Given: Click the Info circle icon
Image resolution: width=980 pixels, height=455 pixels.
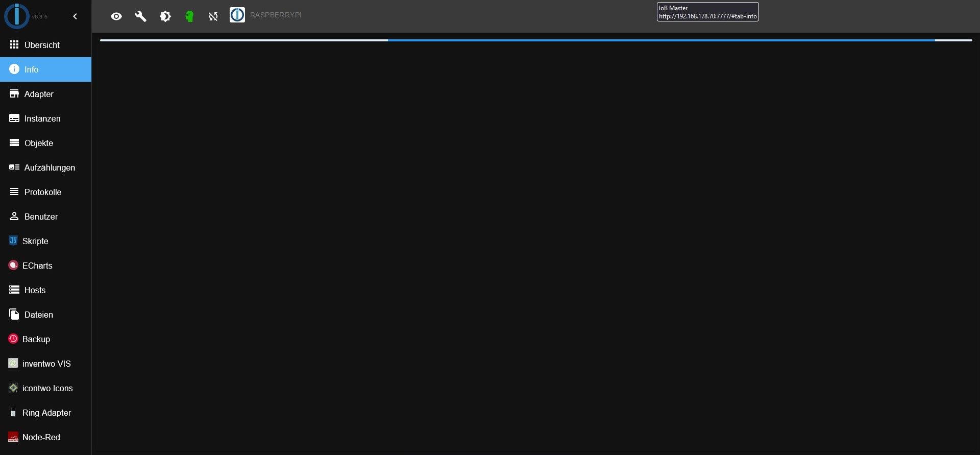Looking at the screenshot, I should [x=14, y=69].
